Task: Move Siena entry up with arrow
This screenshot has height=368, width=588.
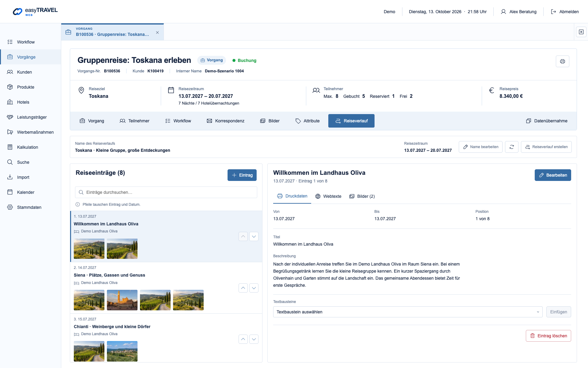Action: [x=243, y=288]
